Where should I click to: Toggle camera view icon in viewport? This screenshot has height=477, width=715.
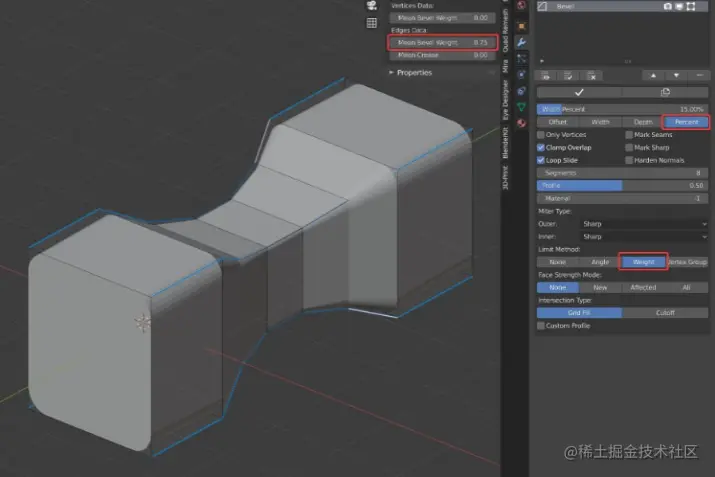click(x=372, y=5)
